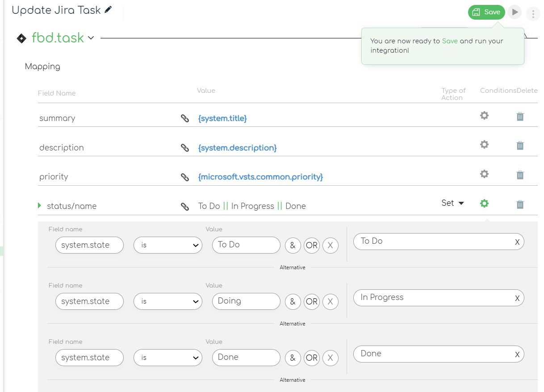Open conditions gear for priority row
544x392 pixels.
pyautogui.click(x=484, y=174)
